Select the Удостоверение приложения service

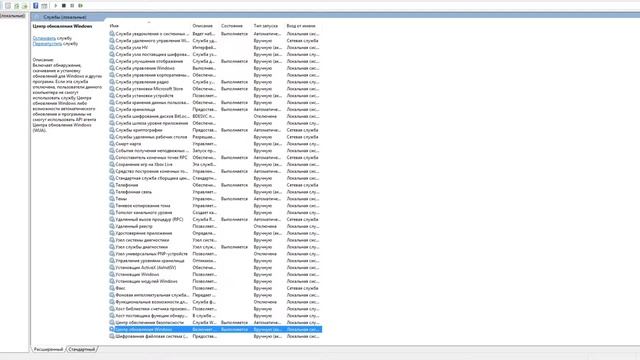[x=215, y=233]
